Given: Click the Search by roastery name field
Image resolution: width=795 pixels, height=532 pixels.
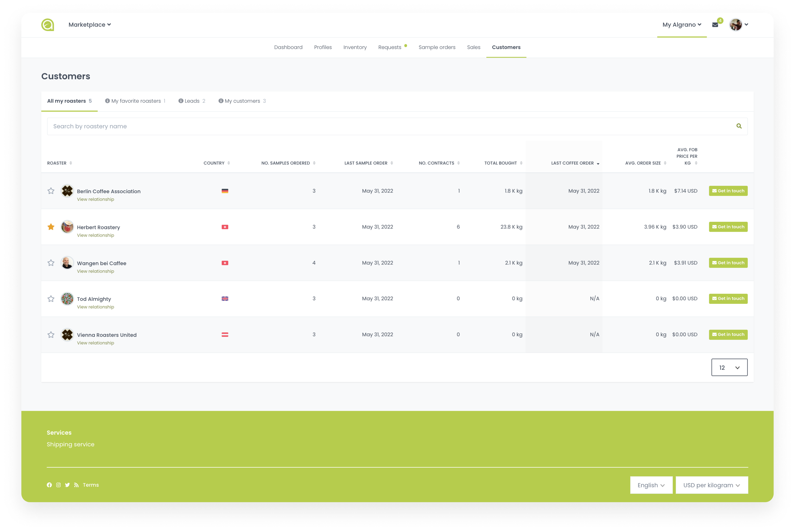Looking at the screenshot, I should click(x=397, y=126).
